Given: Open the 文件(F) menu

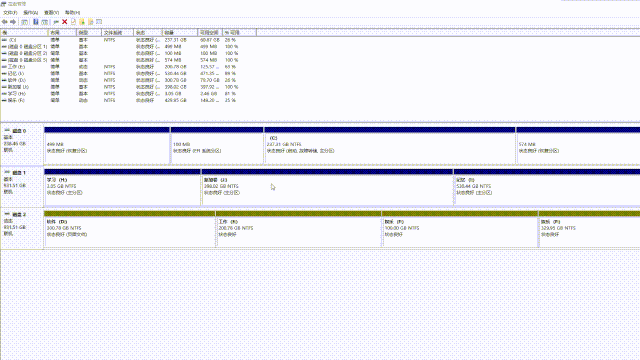Looking at the screenshot, I should click(10, 13).
